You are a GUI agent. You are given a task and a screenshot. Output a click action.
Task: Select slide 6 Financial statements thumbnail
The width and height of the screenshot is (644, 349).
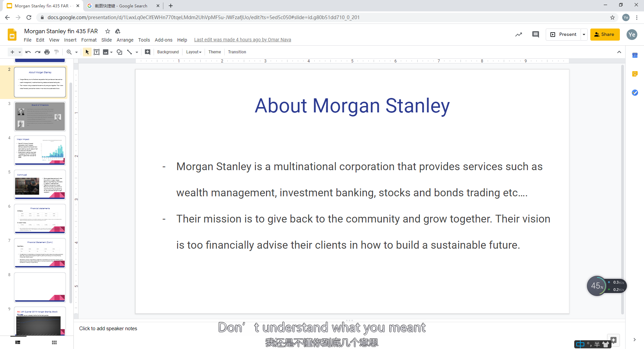(x=40, y=219)
